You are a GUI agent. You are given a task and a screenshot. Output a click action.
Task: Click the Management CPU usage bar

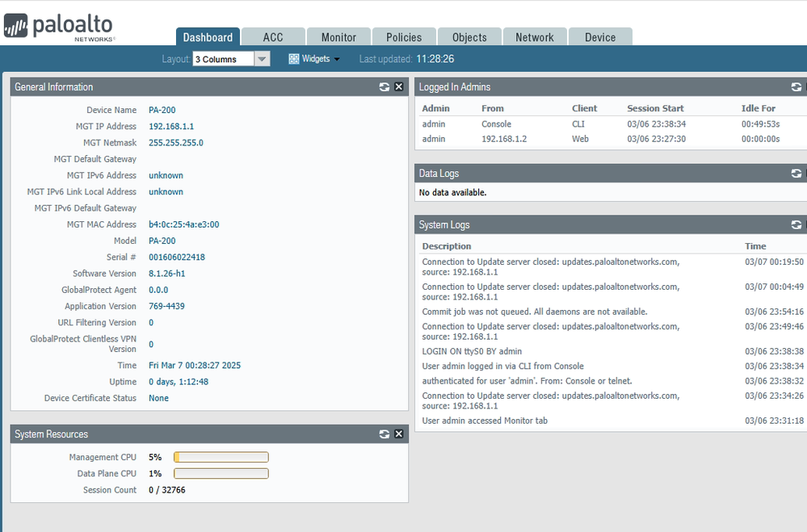[x=221, y=457]
